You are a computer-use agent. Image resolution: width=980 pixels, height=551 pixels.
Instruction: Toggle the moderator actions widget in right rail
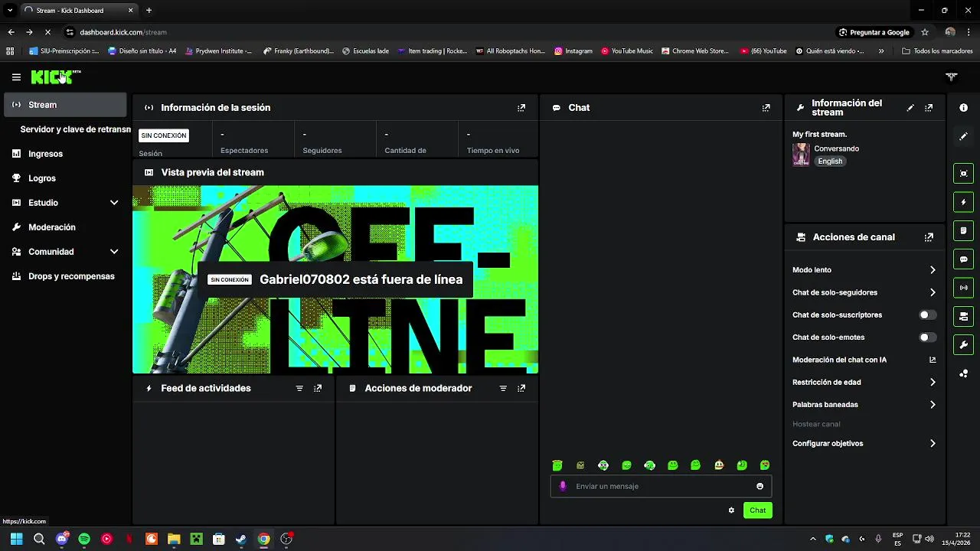(x=963, y=230)
